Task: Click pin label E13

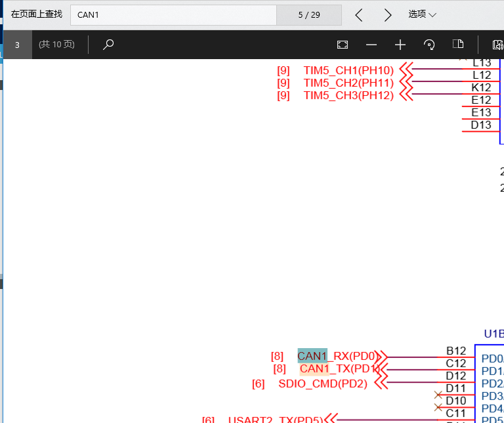Action: pyautogui.click(x=481, y=112)
